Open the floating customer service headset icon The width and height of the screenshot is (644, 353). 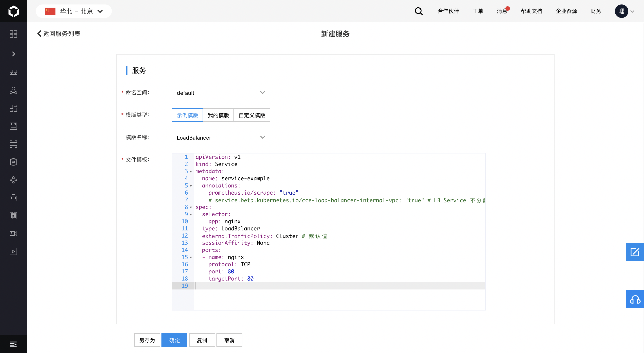click(x=635, y=299)
